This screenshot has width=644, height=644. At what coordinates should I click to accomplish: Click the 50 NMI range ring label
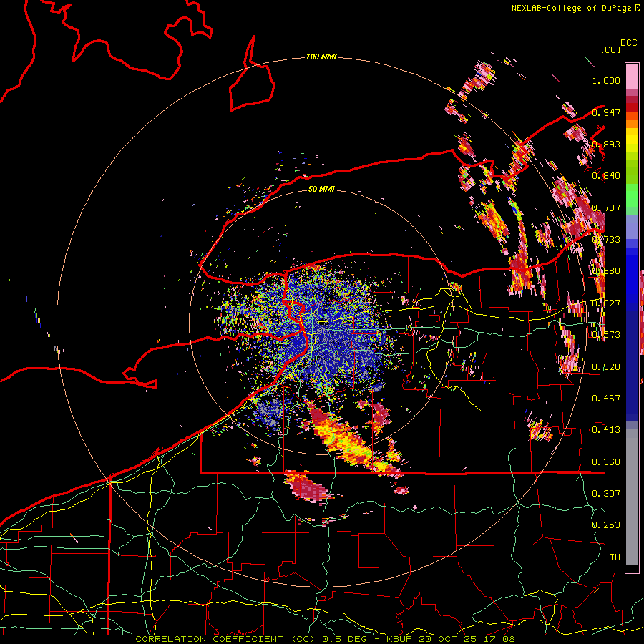click(x=321, y=189)
